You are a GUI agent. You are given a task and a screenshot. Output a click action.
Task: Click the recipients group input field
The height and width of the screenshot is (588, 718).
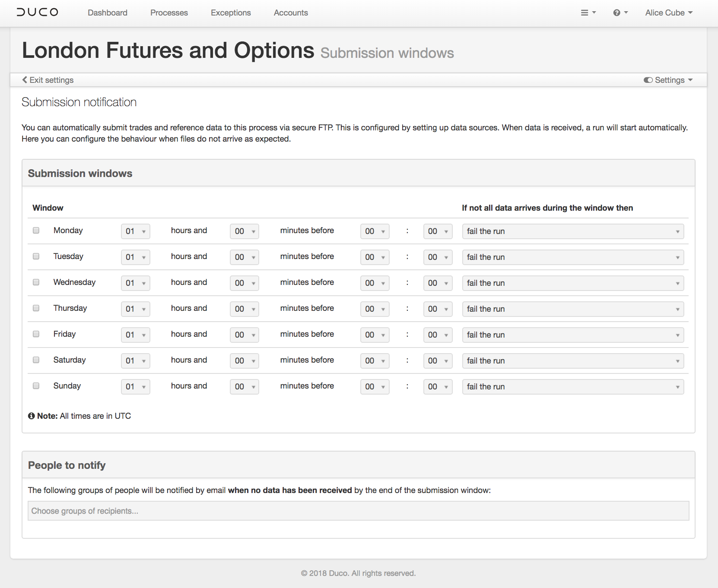point(359,511)
